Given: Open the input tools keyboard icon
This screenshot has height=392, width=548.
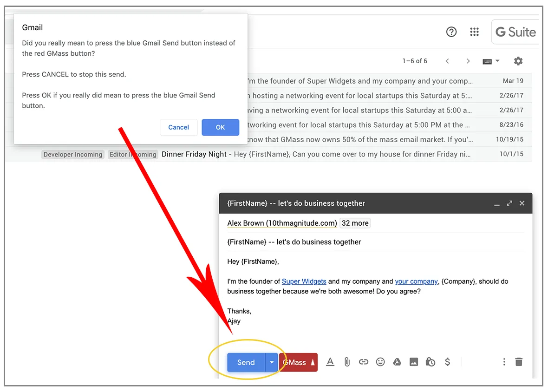Looking at the screenshot, I should [x=487, y=61].
